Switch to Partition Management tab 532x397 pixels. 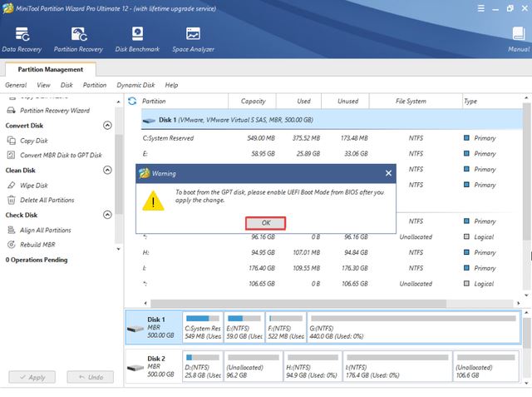click(50, 69)
